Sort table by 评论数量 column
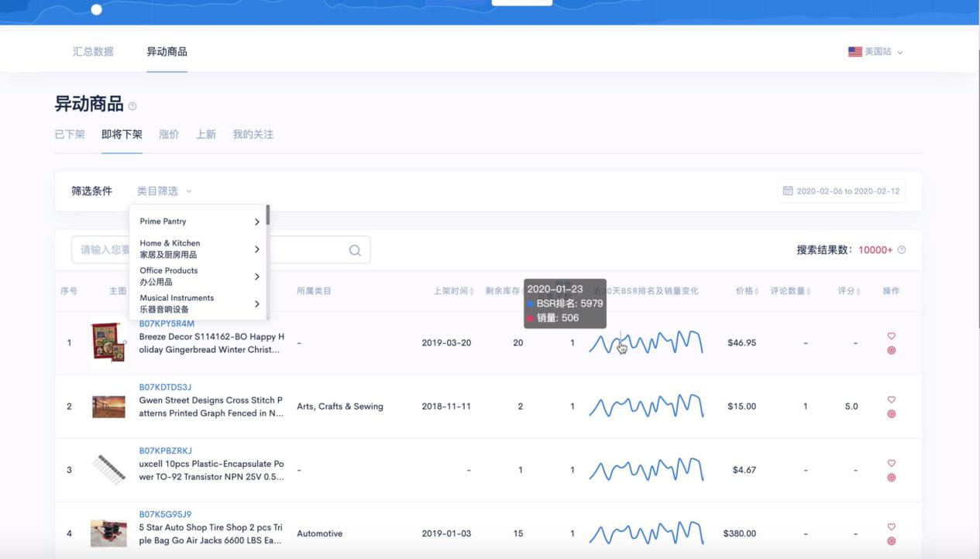This screenshot has width=980, height=559. click(790, 291)
